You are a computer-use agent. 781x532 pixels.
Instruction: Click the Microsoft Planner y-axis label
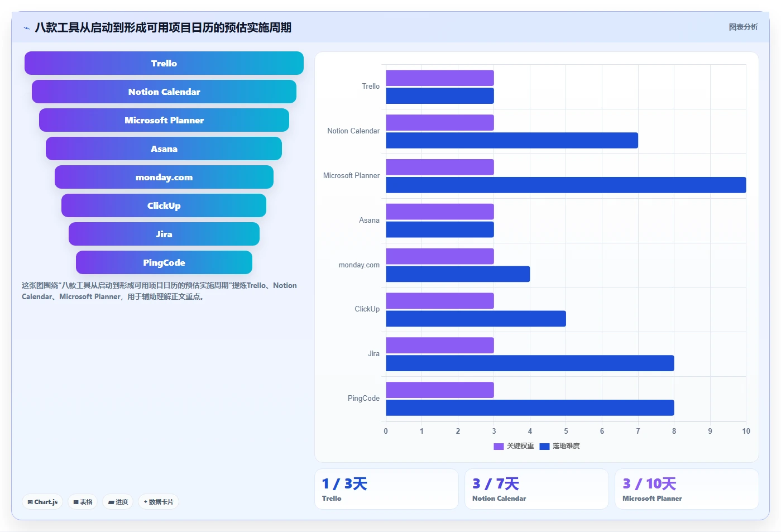(351, 176)
